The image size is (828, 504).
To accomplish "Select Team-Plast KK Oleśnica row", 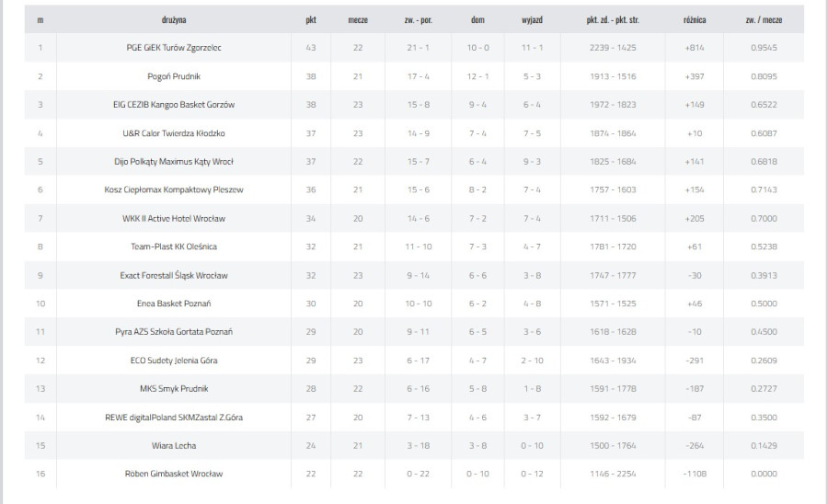I will 414,246.
